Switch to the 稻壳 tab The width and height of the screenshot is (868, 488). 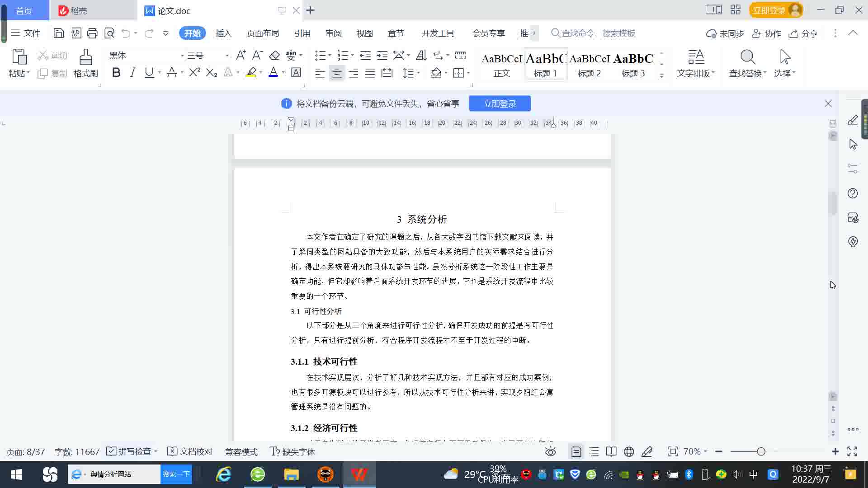(93, 10)
